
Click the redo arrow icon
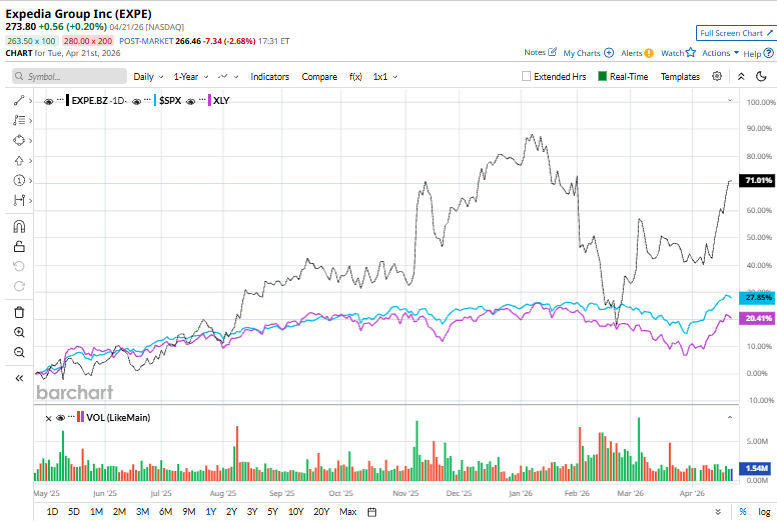[19, 286]
